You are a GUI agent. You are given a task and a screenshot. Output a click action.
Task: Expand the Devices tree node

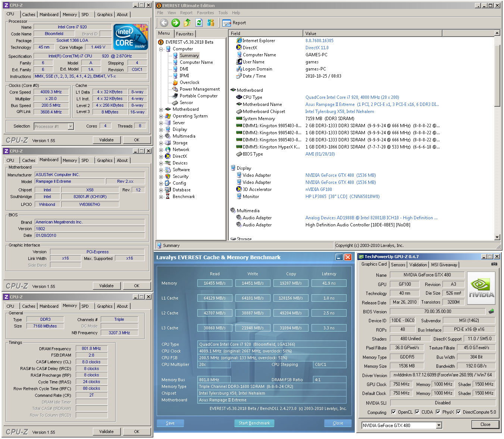tap(161, 163)
